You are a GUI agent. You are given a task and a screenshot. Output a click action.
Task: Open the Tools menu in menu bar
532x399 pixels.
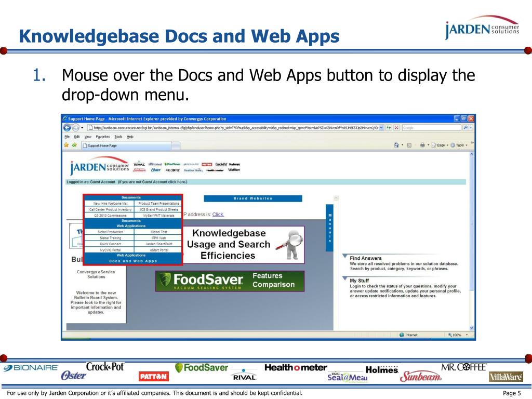[x=118, y=137]
